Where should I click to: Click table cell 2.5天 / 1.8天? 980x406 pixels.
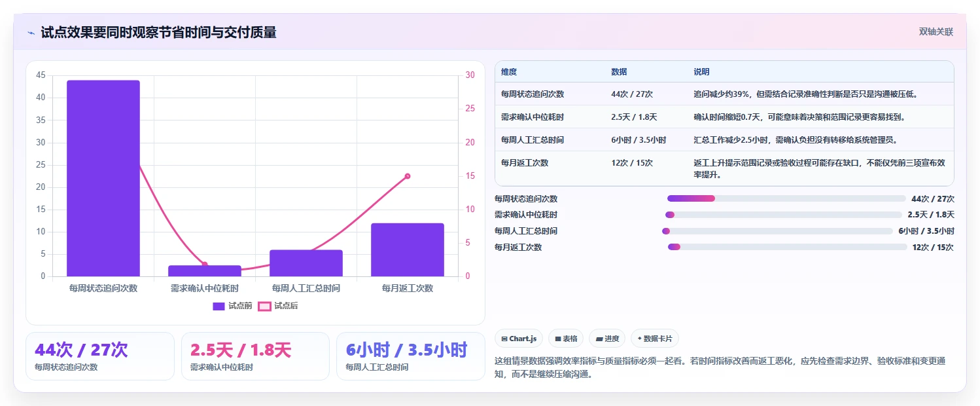point(634,117)
